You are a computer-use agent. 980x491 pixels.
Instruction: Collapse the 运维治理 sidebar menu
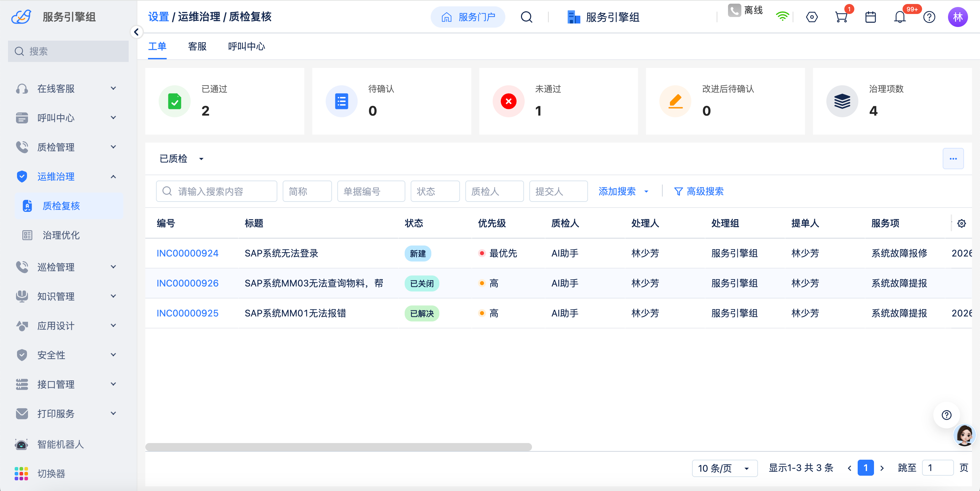(68, 177)
